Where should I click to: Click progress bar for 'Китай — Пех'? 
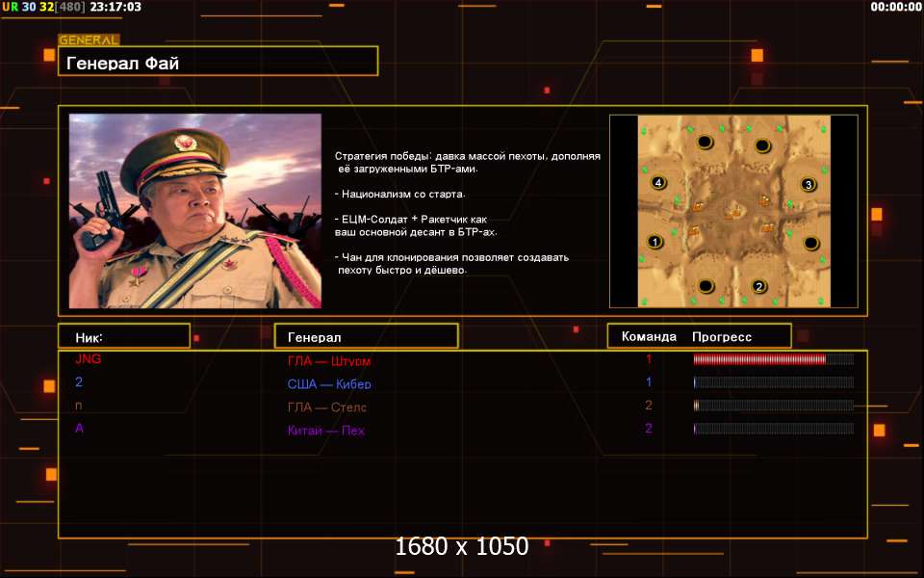click(x=773, y=428)
